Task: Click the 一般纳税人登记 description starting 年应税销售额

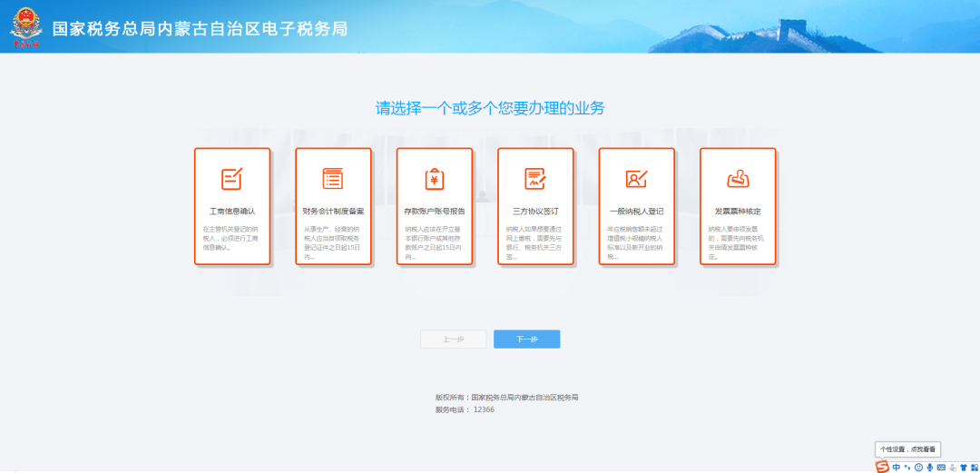Action: click(635, 242)
